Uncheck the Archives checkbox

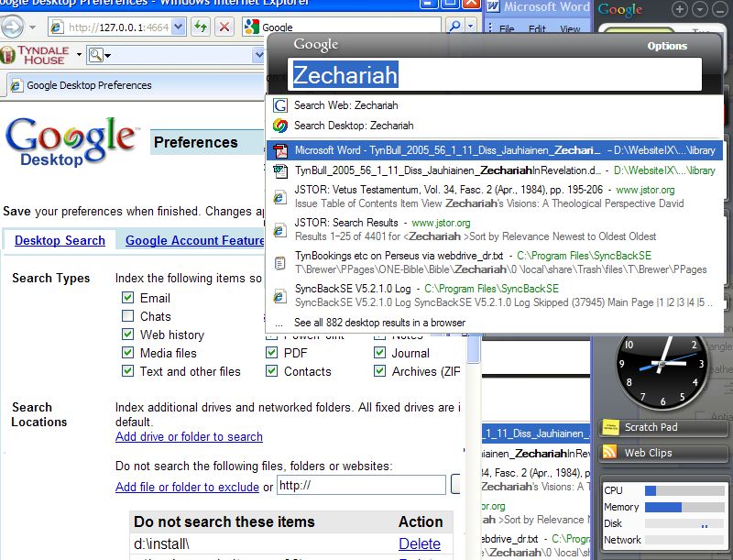(379, 371)
